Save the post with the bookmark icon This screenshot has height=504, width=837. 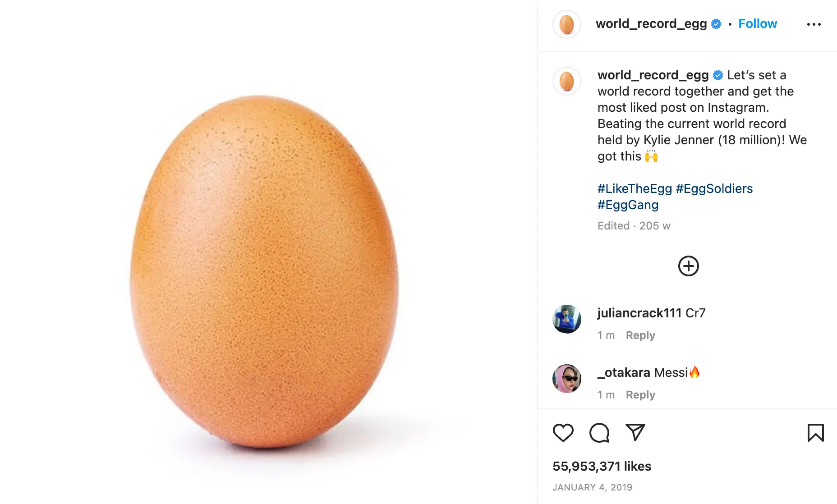[815, 433]
